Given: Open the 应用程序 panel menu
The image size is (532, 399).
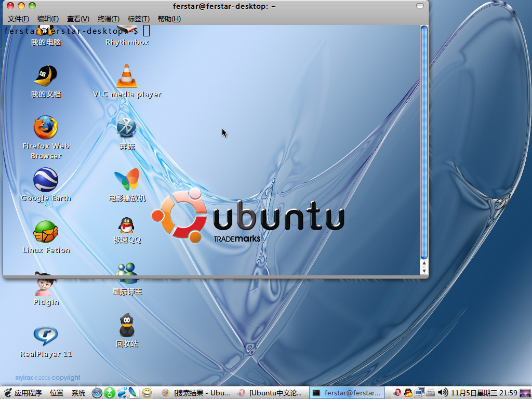Looking at the screenshot, I should [28, 393].
